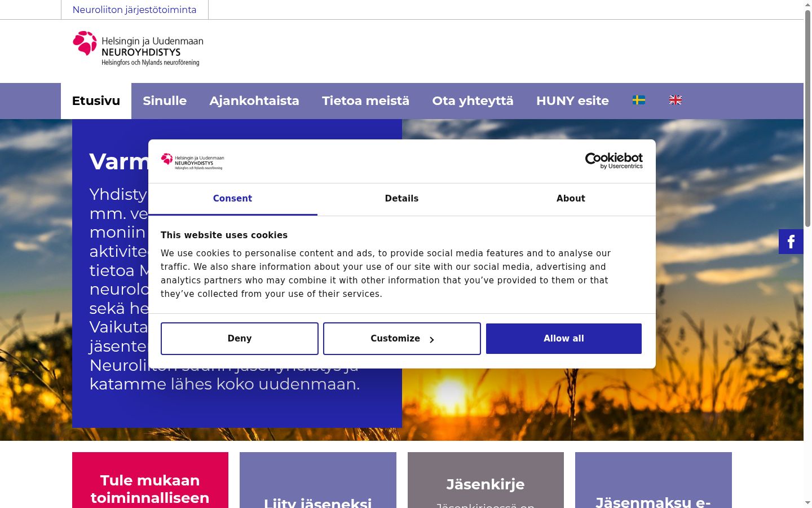Open Neuroliiton järjestötoiminta link

pyautogui.click(x=135, y=10)
